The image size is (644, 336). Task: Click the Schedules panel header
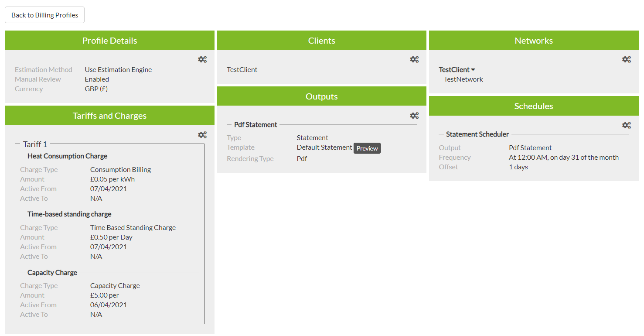coord(534,106)
